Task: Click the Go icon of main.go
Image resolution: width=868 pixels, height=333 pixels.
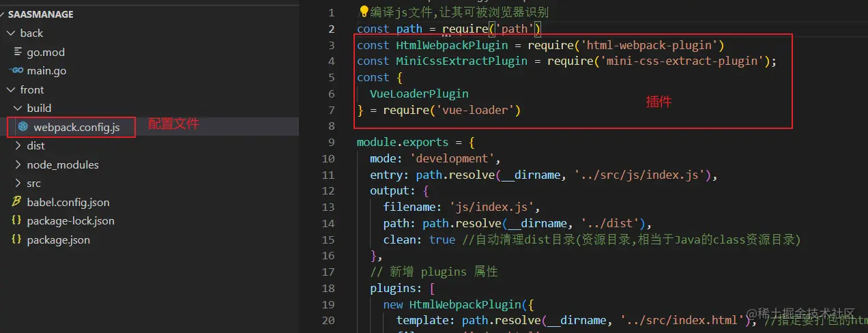Action: [x=16, y=71]
